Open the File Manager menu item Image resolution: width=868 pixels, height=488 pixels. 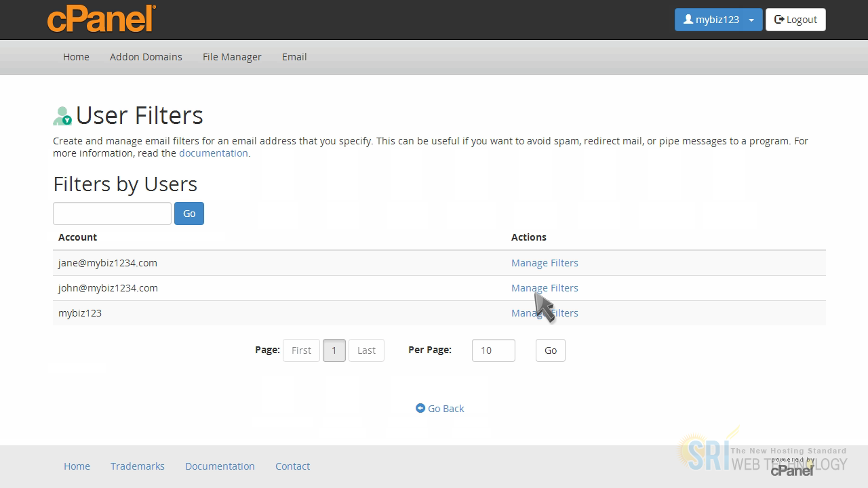(x=232, y=57)
